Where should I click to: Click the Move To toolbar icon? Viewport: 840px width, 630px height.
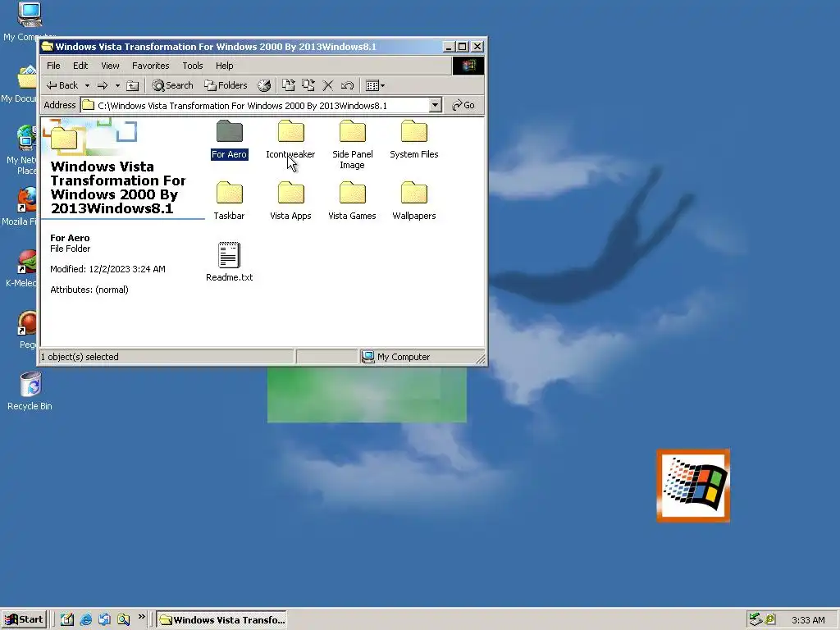(289, 85)
